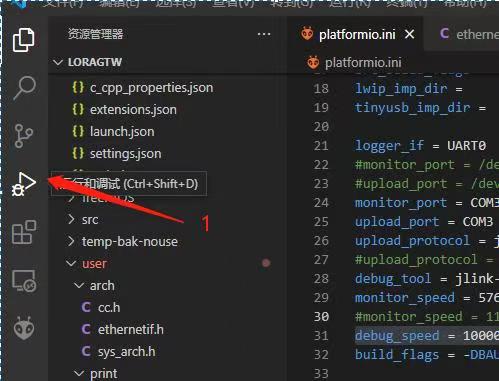499x381 pixels.
Task: Open the Remote Explorer icon
Action: 24,280
